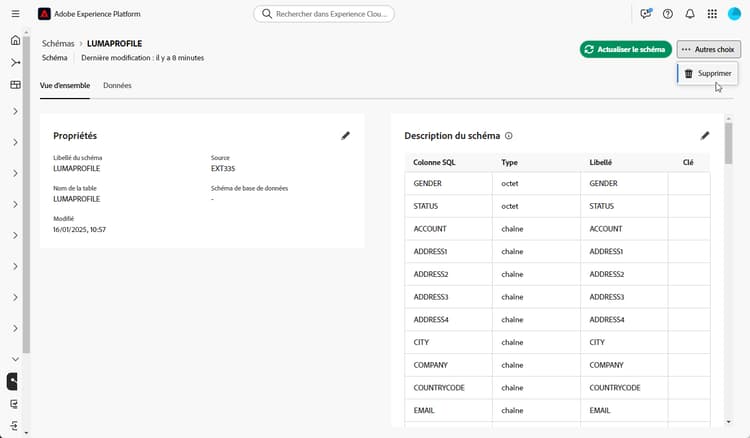Click the Adobe Experience Platform logo

43,15
